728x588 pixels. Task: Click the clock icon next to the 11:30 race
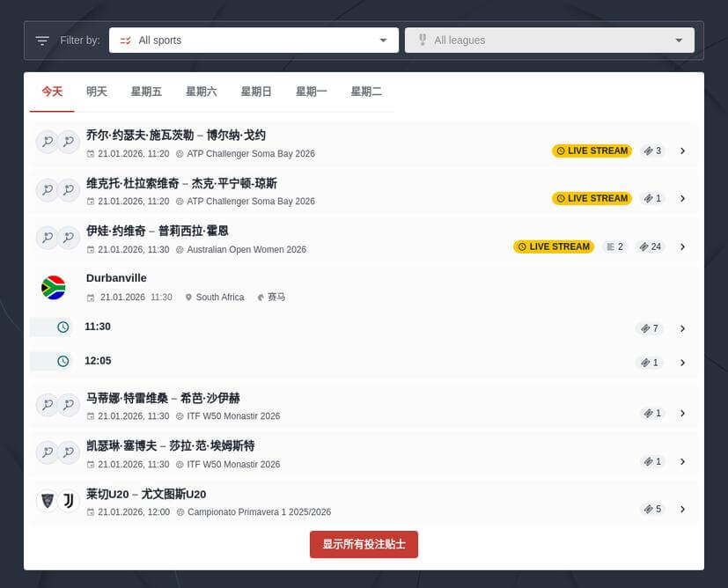[62, 327]
